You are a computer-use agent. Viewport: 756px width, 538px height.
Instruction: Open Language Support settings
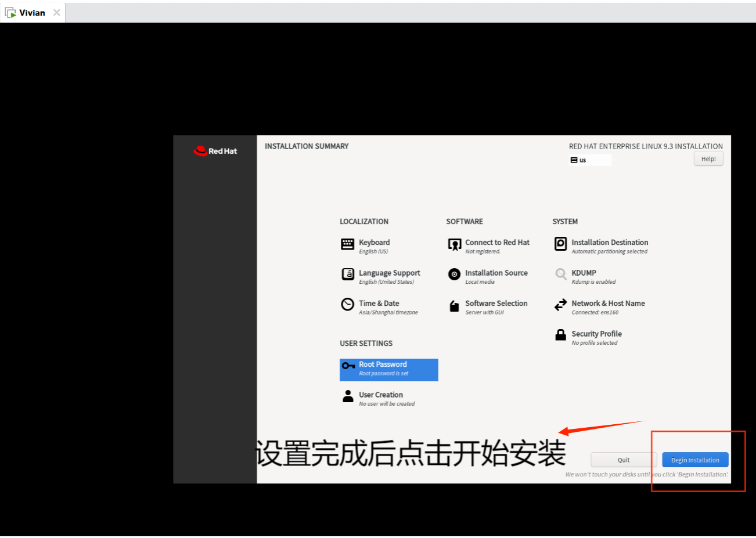(389, 273)
